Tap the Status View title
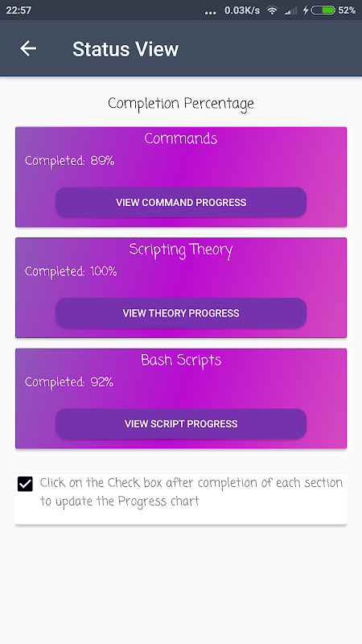Image resolution: width=362 pixels, height=644 pixels. point(125,49)
